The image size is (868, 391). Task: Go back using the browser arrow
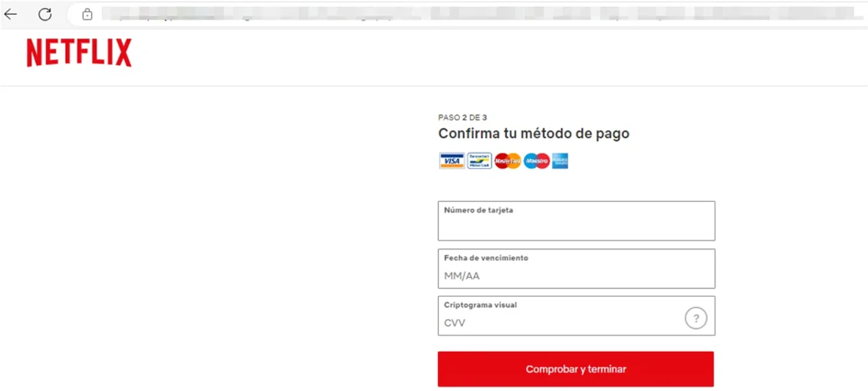point(11,14)
